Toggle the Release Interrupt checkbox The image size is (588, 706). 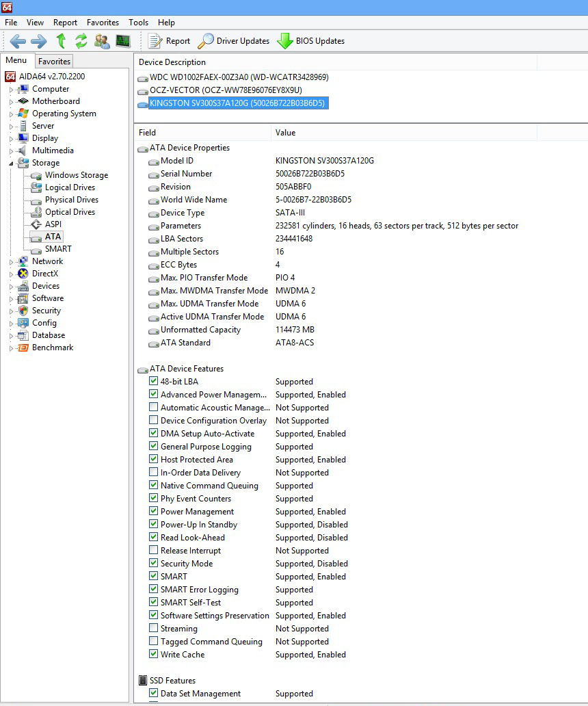[x=153, y=550]
